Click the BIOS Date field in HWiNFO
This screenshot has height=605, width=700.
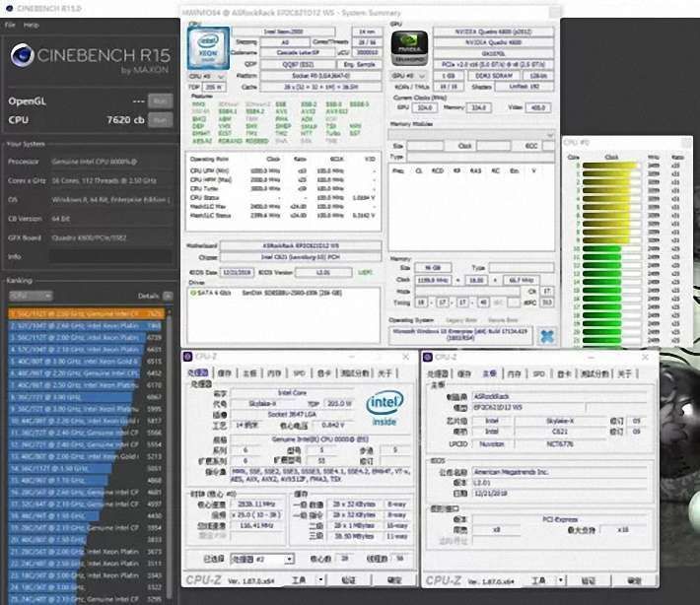[x=237, y=272]
